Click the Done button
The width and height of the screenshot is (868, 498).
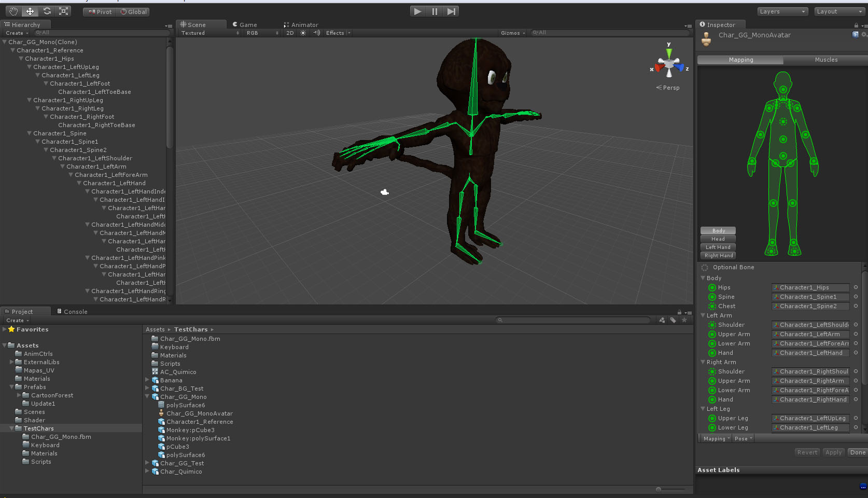(858, 452)
